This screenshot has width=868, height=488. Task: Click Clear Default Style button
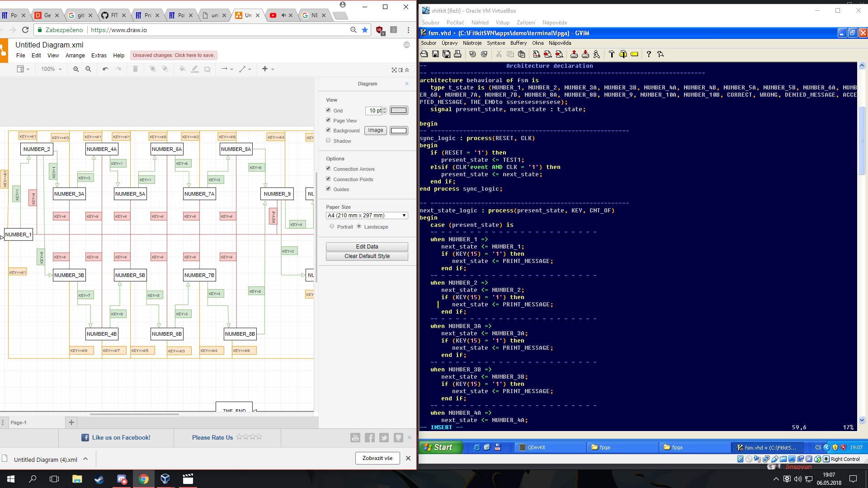(x=367, y=256)
